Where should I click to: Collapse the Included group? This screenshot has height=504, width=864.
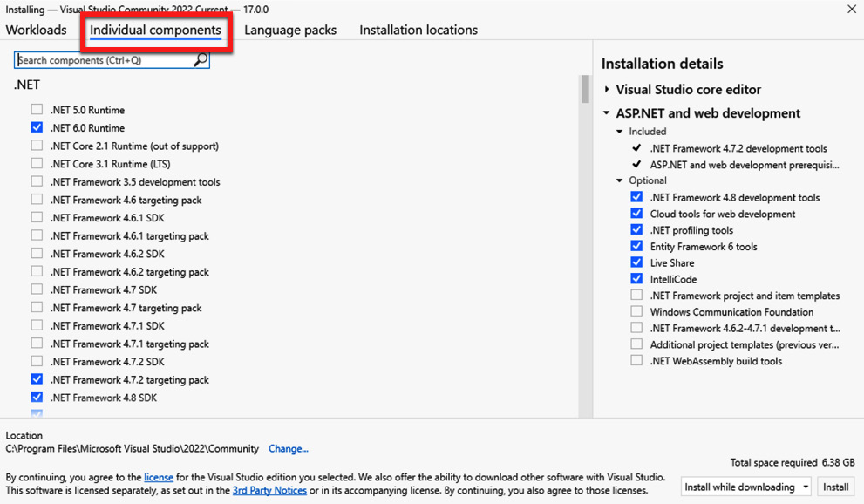point(619,132)
